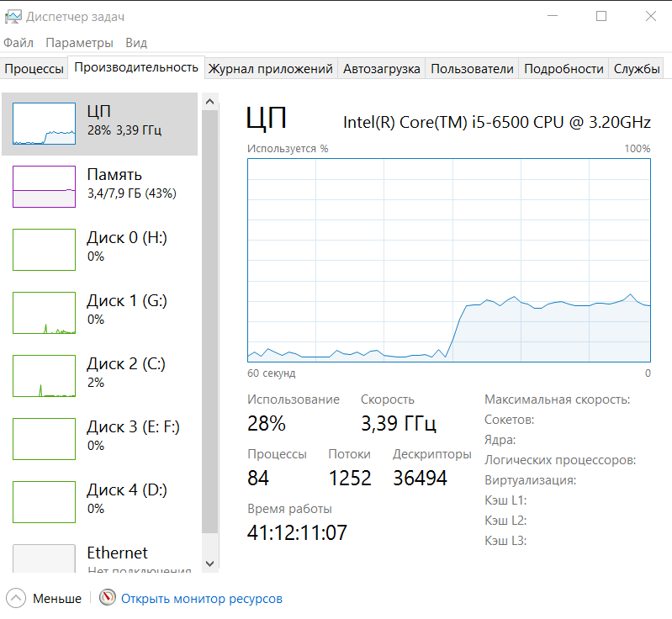Click the Память label in sidebar
The height and width of the screenshot is (619, 672).
[x=114, y=174]
